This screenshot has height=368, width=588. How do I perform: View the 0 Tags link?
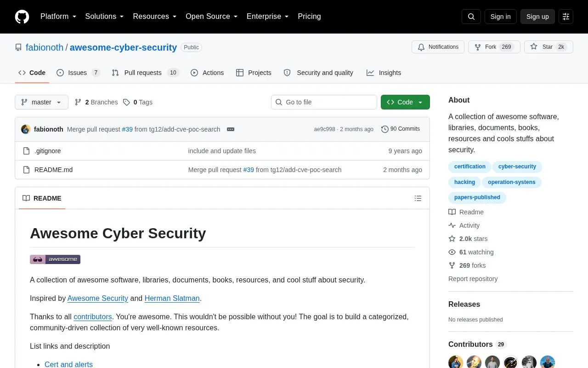(x=137, y=102)
